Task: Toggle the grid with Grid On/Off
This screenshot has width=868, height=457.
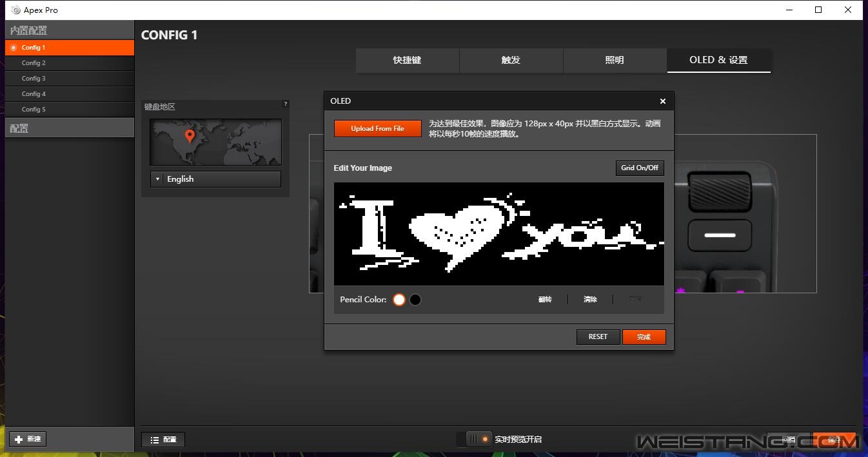Action: tap(640, 168)
